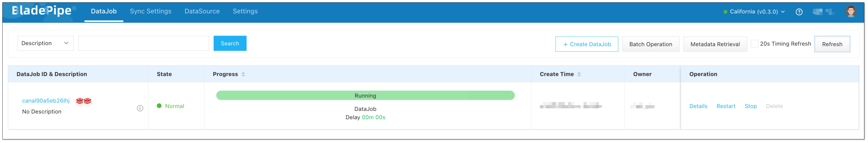Switch to the Sync Settings tab
The width and height of the screenshot is (868, 143).
coord(150,11)
